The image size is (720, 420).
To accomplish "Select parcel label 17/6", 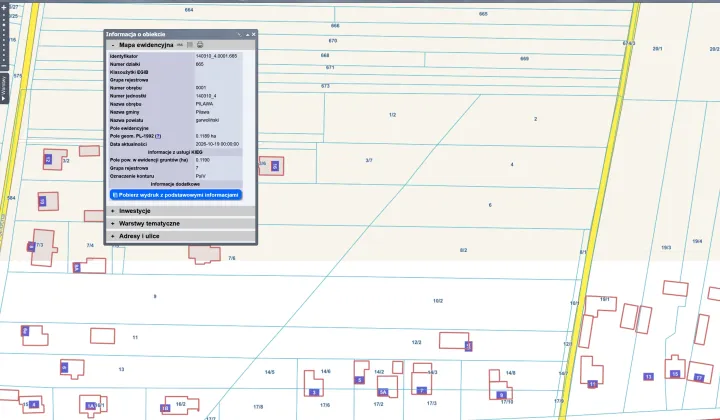I will tap(325, 405).
